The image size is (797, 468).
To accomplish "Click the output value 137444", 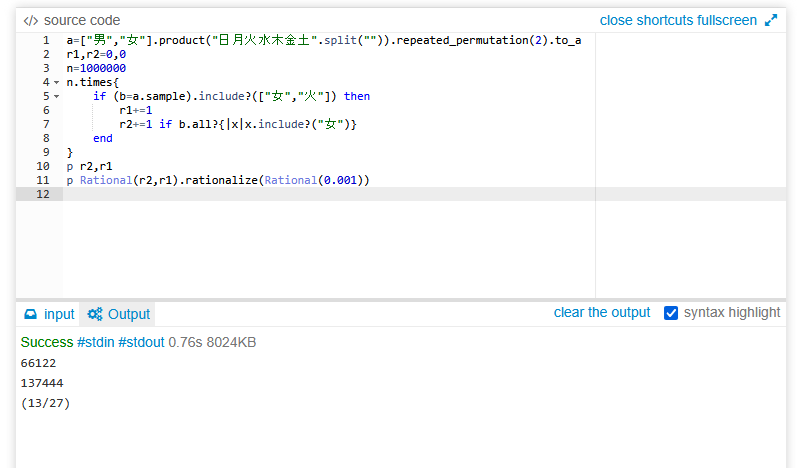I will [42, 383].
